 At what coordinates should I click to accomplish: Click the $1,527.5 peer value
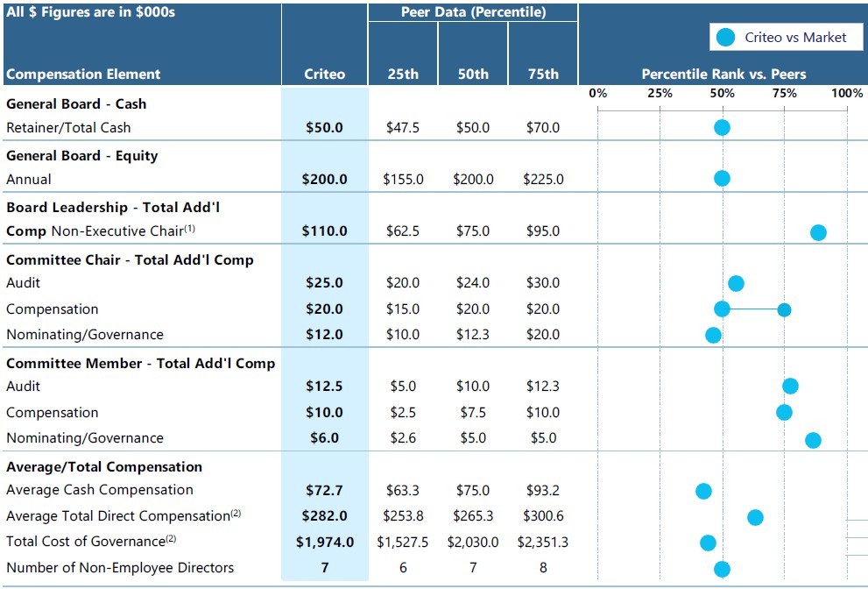[x=403, y=542]
